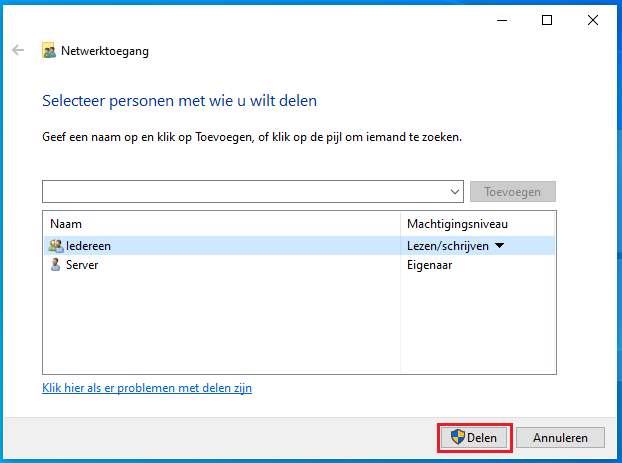Close the Netwerktoegang dialog
Viewport: 622px width, 463px height.
tap(593, 20)
